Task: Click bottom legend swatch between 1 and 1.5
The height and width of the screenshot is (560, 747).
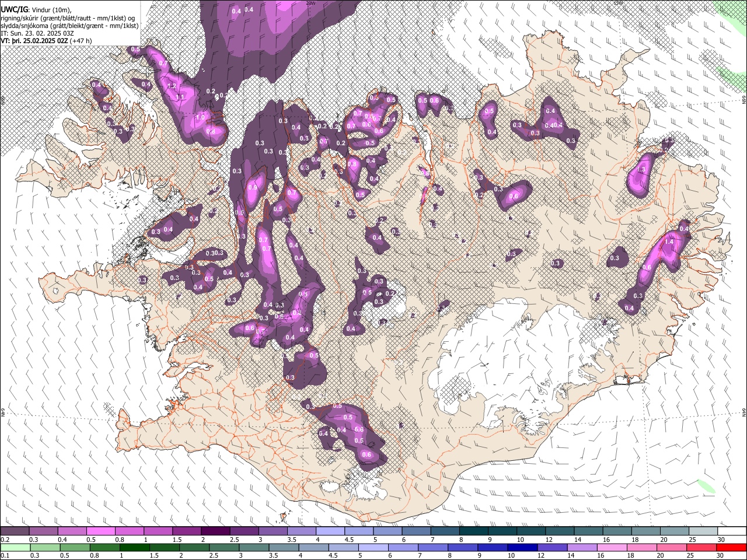Action: pos(135,547)
